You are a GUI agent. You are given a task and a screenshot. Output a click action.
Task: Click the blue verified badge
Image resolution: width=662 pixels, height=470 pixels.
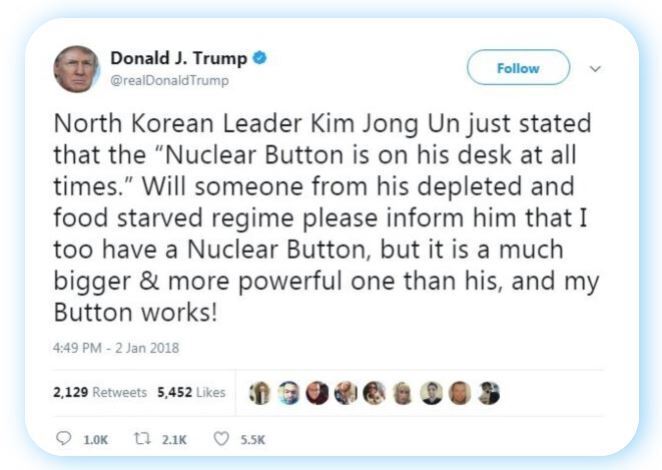[259, 58]
